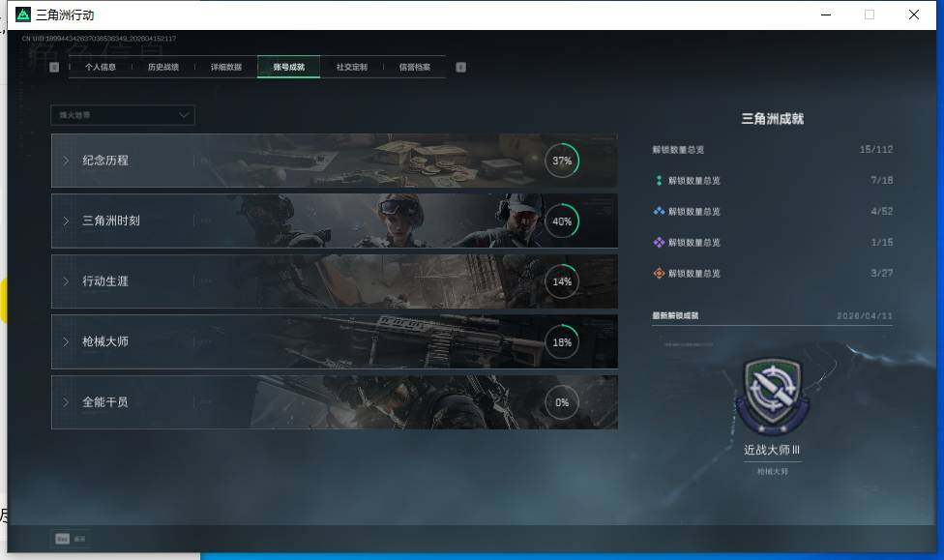This screenshot has height=560, width=944.
Task: Click the 4/52 unlock count
Action: click(881, 212)
